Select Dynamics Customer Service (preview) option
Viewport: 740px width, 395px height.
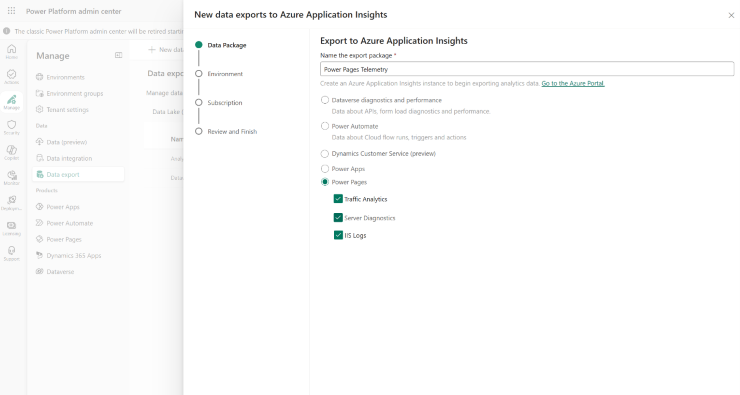click(x=325, y=153)
